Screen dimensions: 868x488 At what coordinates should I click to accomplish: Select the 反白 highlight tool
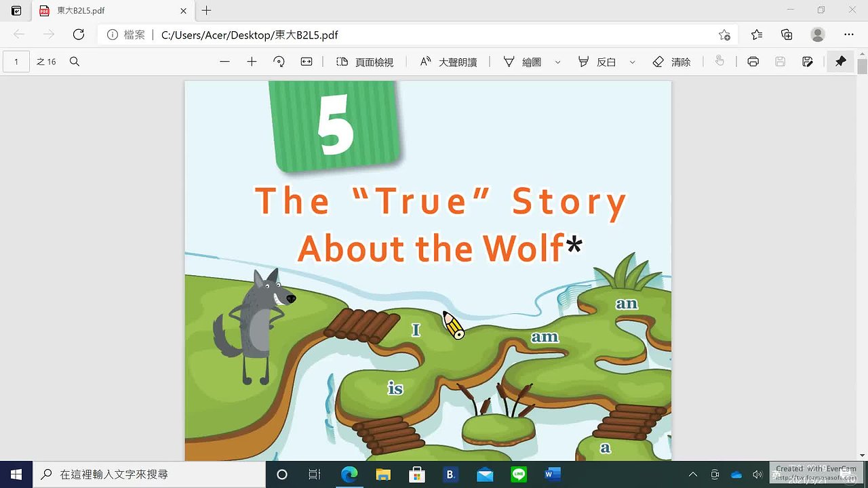click(597, 62)
